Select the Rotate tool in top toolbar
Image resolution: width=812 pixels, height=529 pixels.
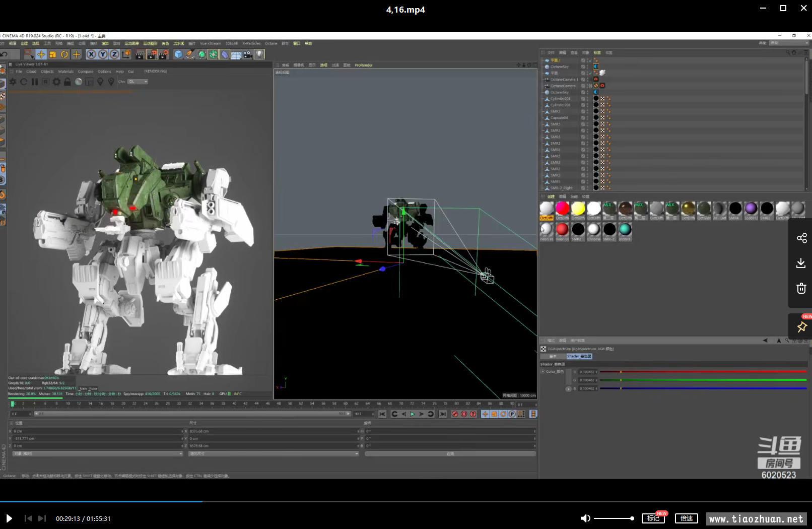pos(64,54)
